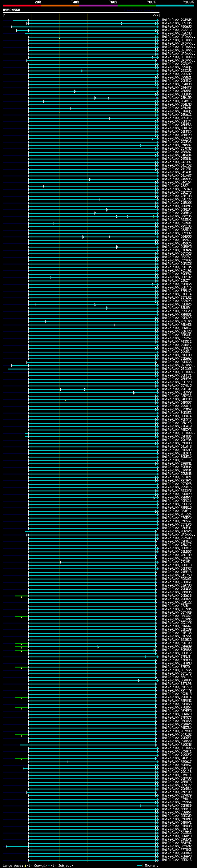Screen dimensions: 197x868
Task: Select hit label UniRef100_Q9AYQ8
Action: 177,440
